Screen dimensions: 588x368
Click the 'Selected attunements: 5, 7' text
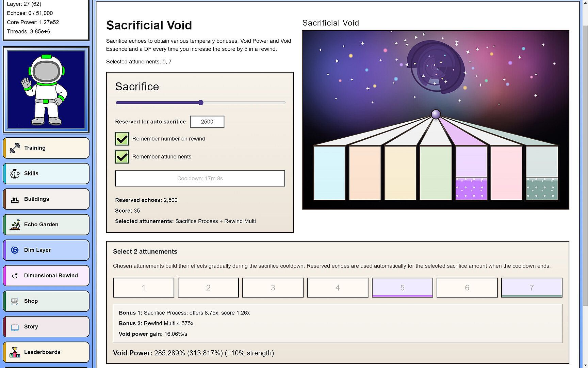(139, 62)
